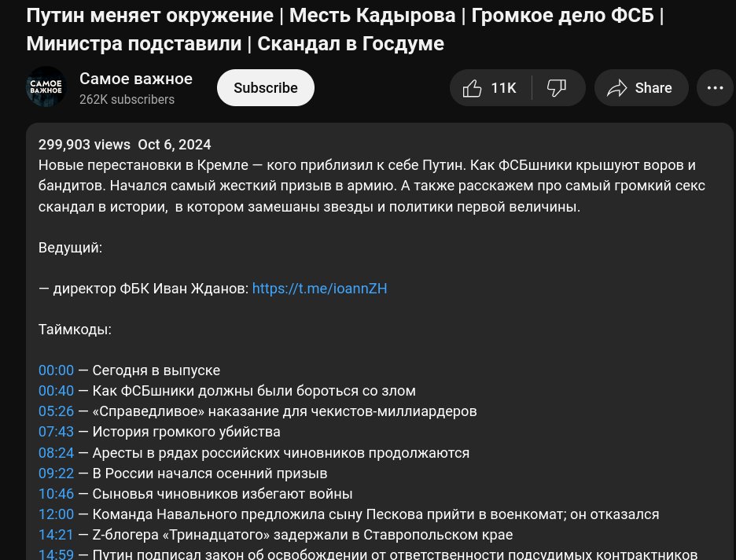
Task: Click '«Справедливое» наказание для чекистов-миллиардеров' text
Action: tap(285, 411)
